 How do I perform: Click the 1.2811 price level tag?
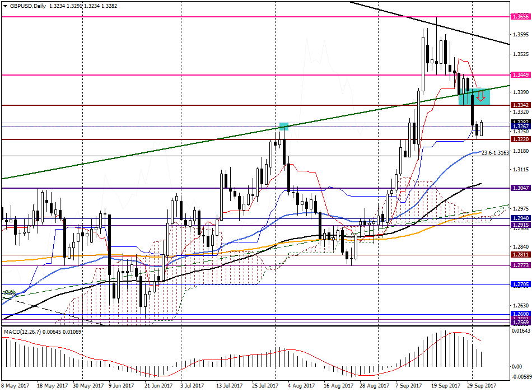pos(520,255)
